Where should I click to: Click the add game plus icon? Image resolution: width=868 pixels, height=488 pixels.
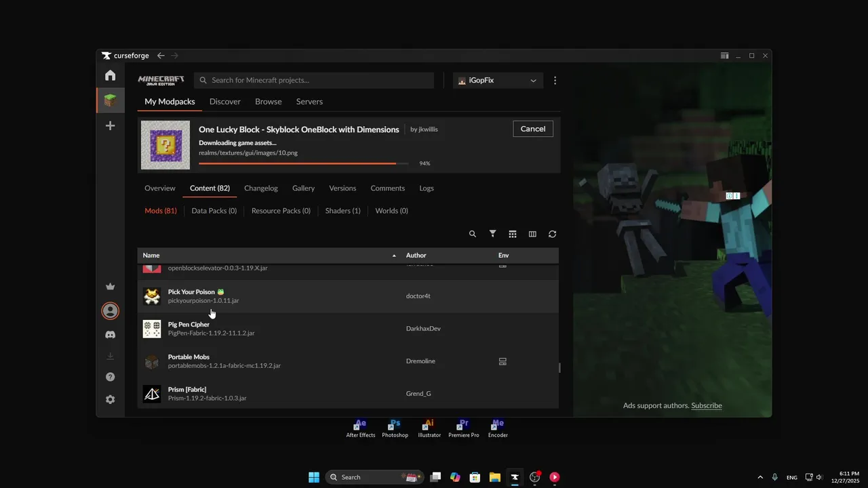coord(110,126)
